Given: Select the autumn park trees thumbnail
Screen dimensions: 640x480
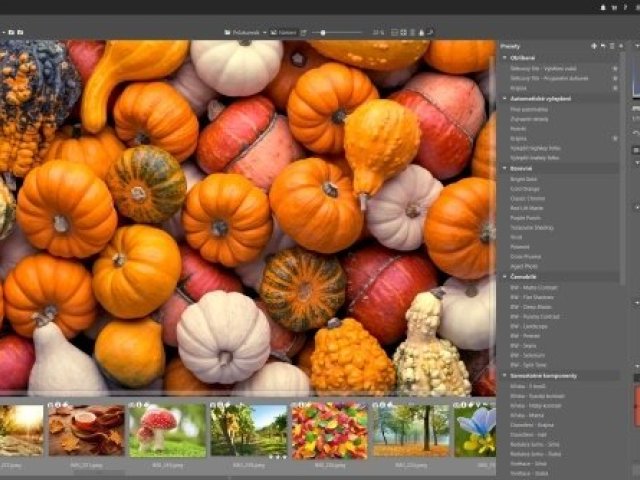Looking at the screenshot, I should (411, 430).
